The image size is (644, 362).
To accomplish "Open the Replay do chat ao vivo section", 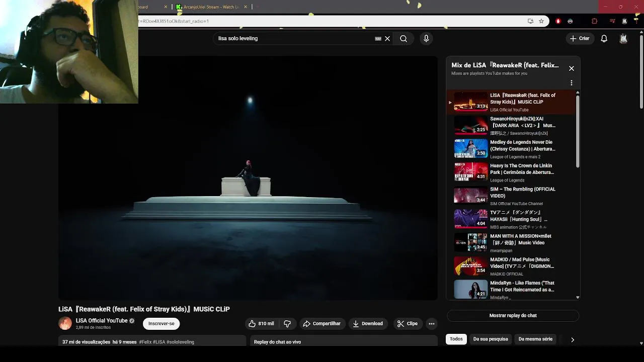I will click(x=344, y=342).
